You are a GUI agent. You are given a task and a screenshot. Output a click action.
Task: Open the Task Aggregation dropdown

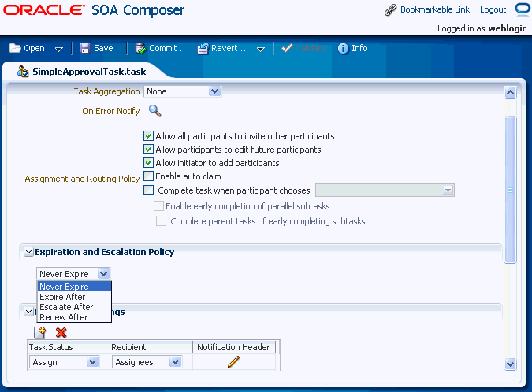click(x=214, y=91)
